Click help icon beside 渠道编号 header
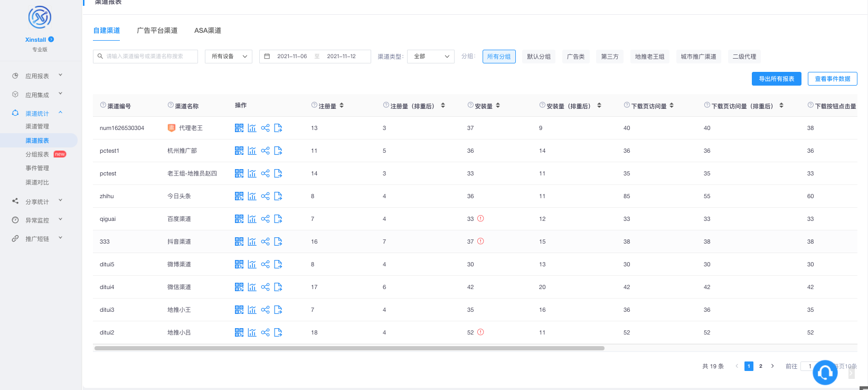This screenshot has height=390, width=868. 103,105
